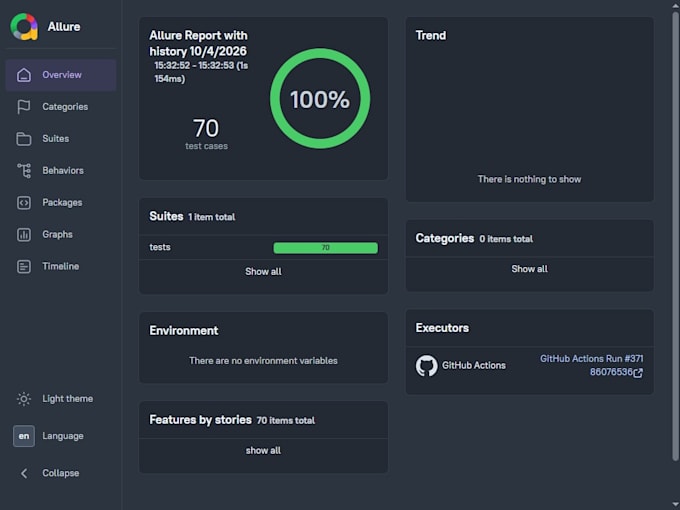Click the GitHub Octocat executor icon
Image resolution: width=680 pixels, height=510 pixels.
click(427, 366)
